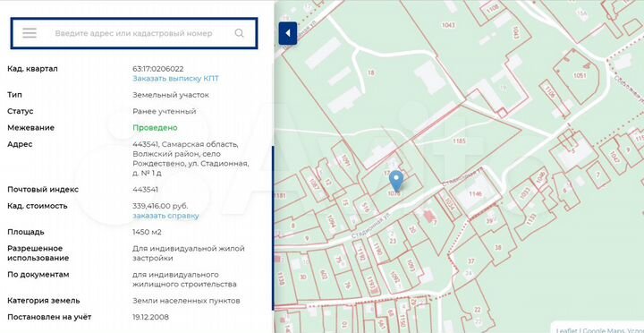Viewport: 644px width, 333px height.
Task: Collapse the info panel with arrow button
Action: coord(288,33)
